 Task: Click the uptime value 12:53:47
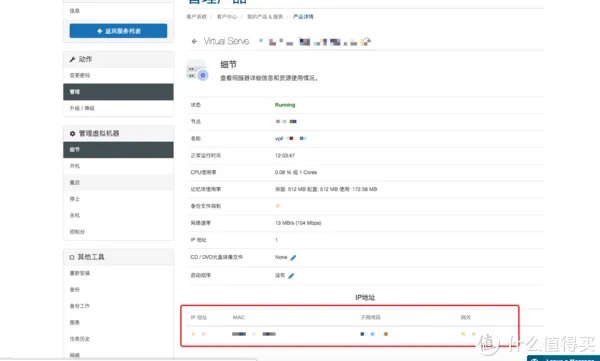[x=285, y=155]
